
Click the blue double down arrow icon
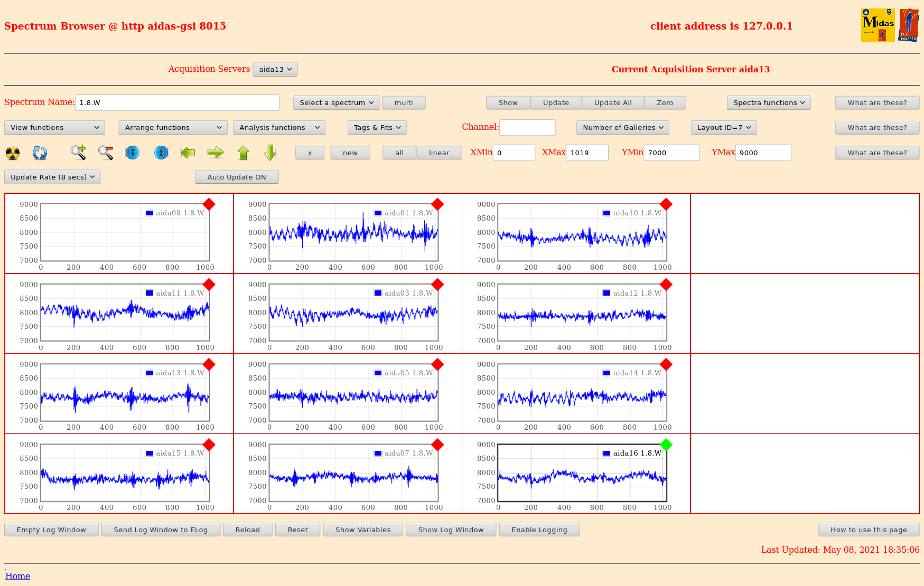(133, 153)
